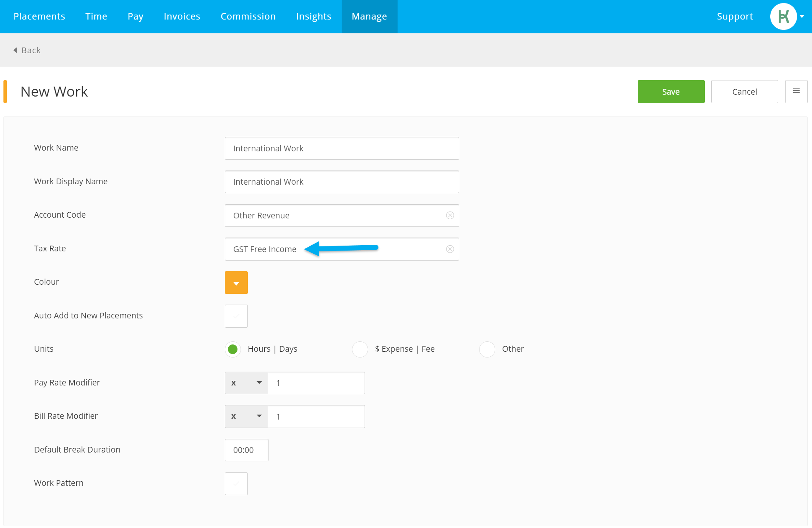This screenshot has width=812, height=528.
Task: Open the Account Code combo box
Action: (x=342, y=215)
